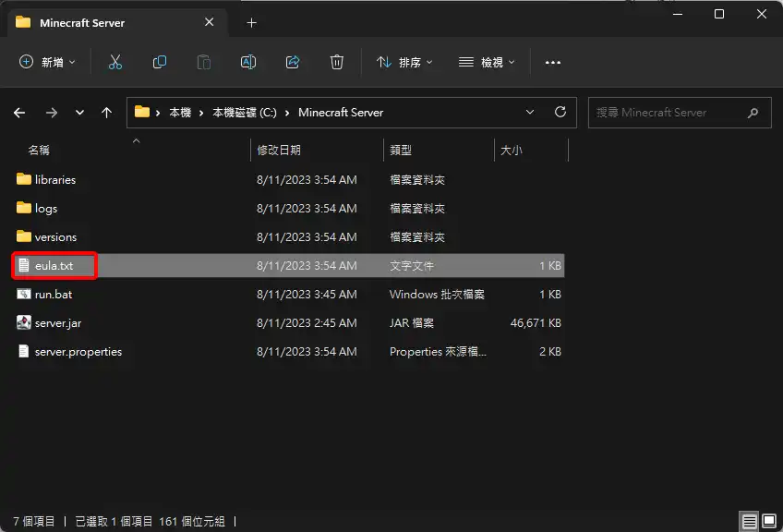783x532 pixels.
Task: Sort by 大小 column header
Action: 512,150
